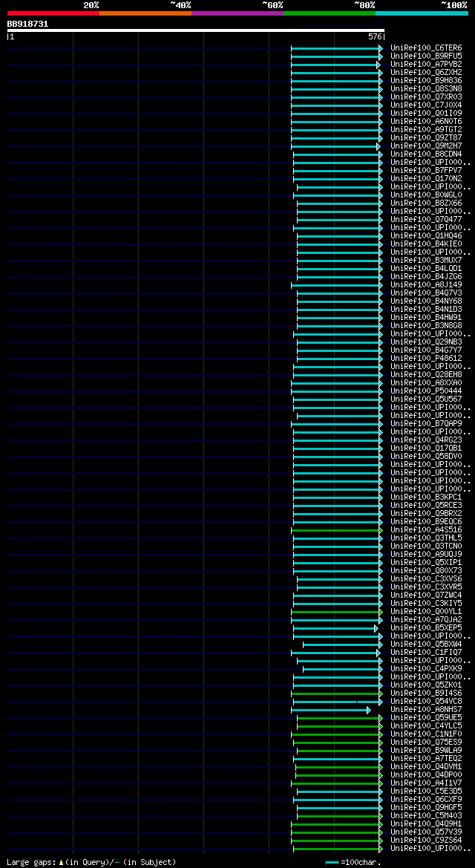Image resolution: width=475 pixels, height=868 pixels.
Task: Open hit UniRef100_A7PVB2
Action: (x=426, y=65)
